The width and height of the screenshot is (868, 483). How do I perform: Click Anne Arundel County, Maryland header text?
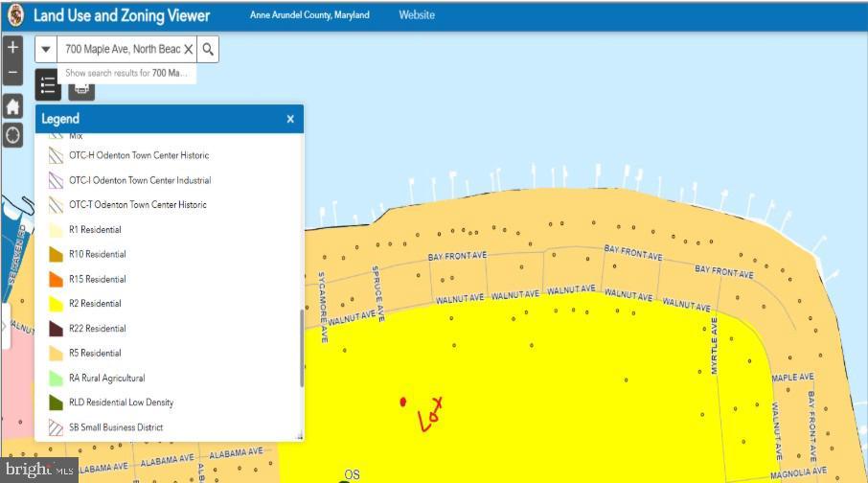(x=309, y=15)
